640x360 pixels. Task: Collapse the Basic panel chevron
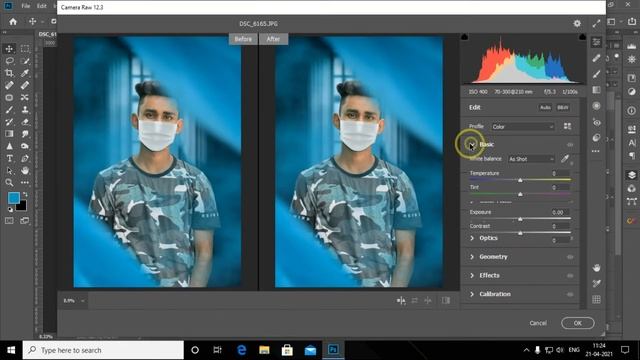pos(472,144)
